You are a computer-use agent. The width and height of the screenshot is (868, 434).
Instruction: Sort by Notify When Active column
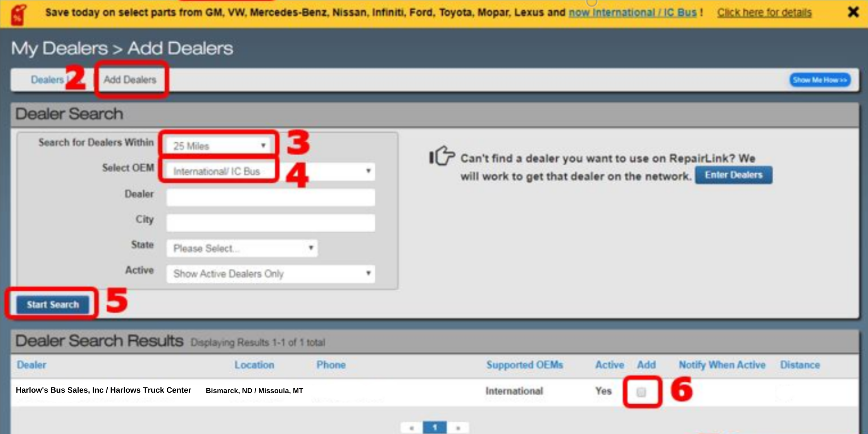click(722, 365)
